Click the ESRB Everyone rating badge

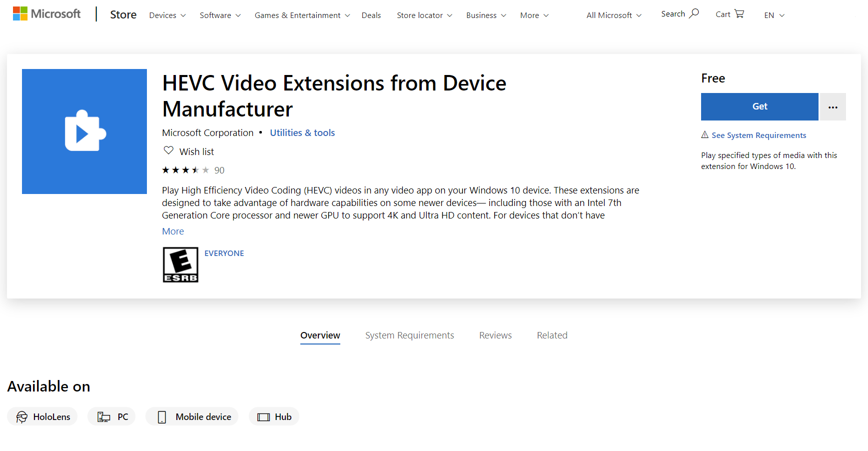[x=180, y=264]
